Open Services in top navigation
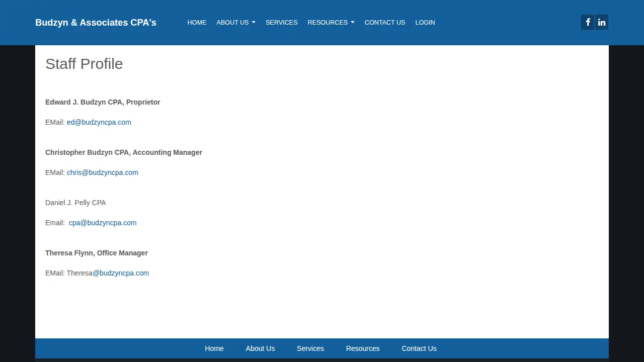 (281, 22)
